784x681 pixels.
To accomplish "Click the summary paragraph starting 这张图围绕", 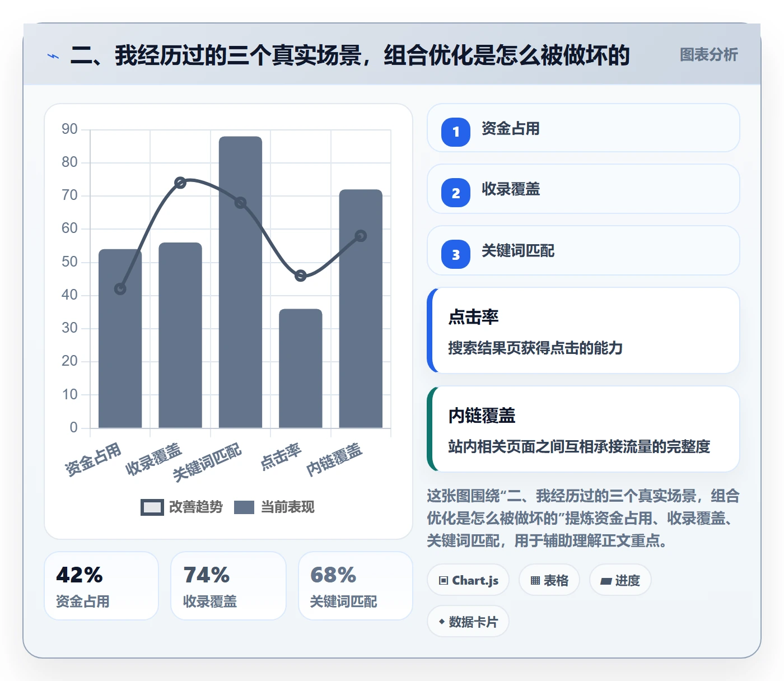I will pos(584,518).
